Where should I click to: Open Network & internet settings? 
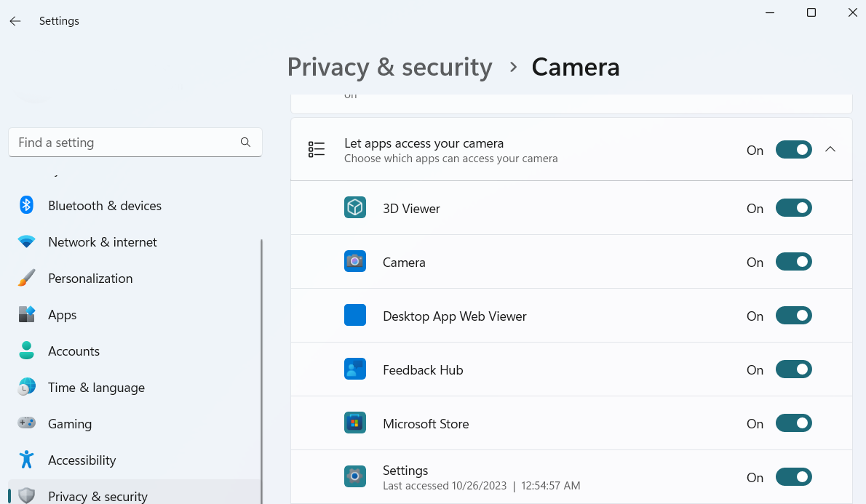click(x=102, y=242)
